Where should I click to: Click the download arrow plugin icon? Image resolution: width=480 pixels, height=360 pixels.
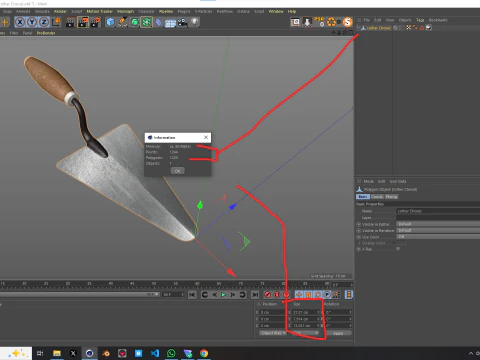[307, 22]
